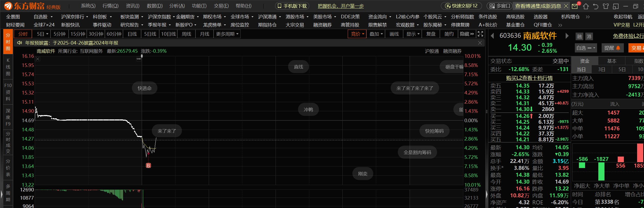The width and height of the screenshot is (644, 208).
Task: Open the sidebar F10资料 view
Action: tap(8, 92)
